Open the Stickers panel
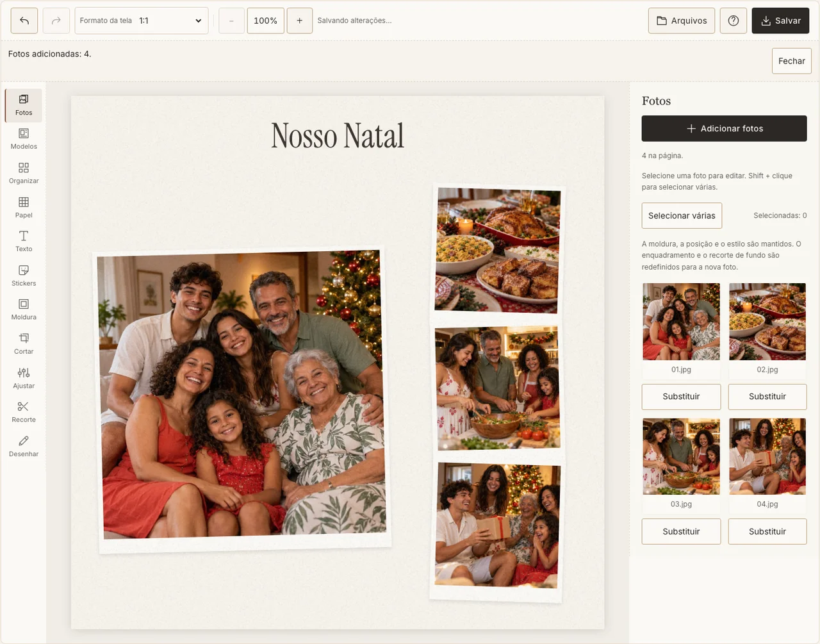Viewport: 820px width, 644px height. [24, 276]
